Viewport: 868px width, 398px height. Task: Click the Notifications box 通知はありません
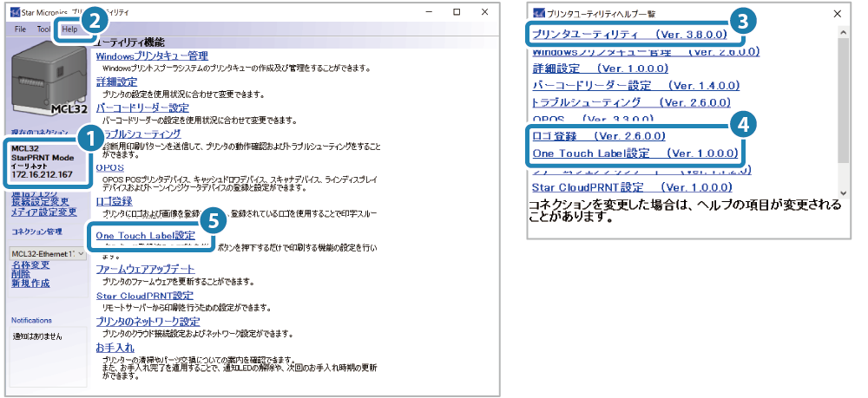click(49, 357)
